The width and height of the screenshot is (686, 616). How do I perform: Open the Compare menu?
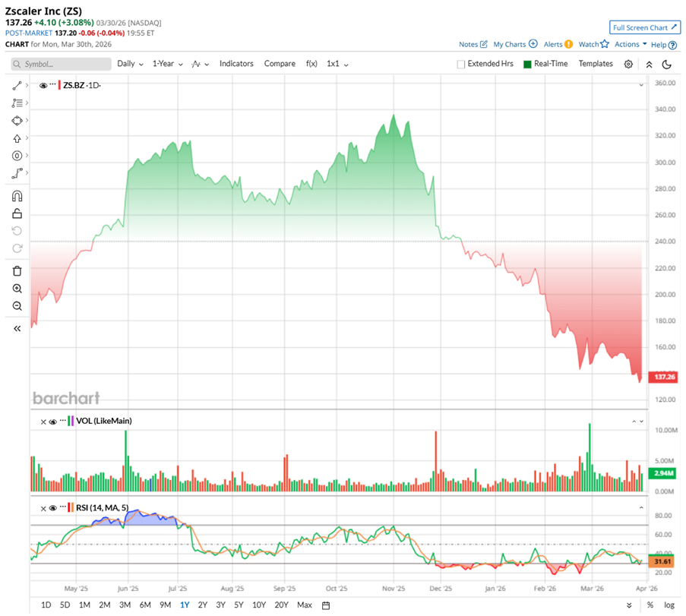point(280,64)
